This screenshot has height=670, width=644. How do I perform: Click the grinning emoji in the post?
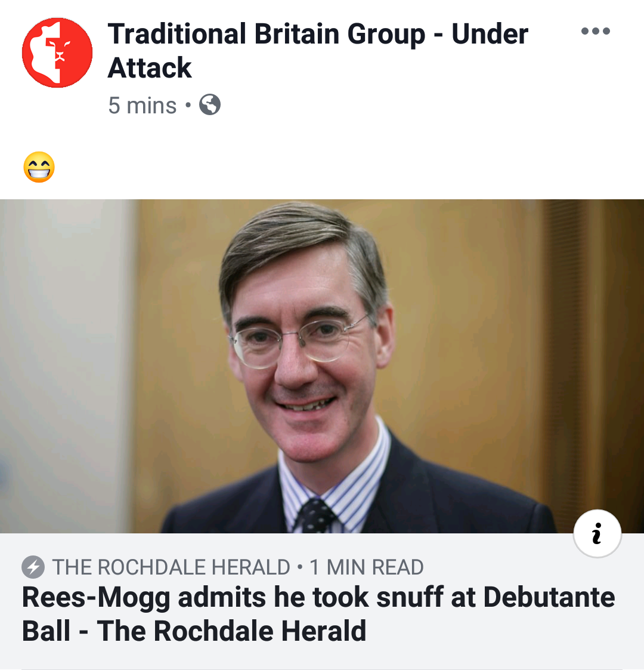[x=39, y=167]
